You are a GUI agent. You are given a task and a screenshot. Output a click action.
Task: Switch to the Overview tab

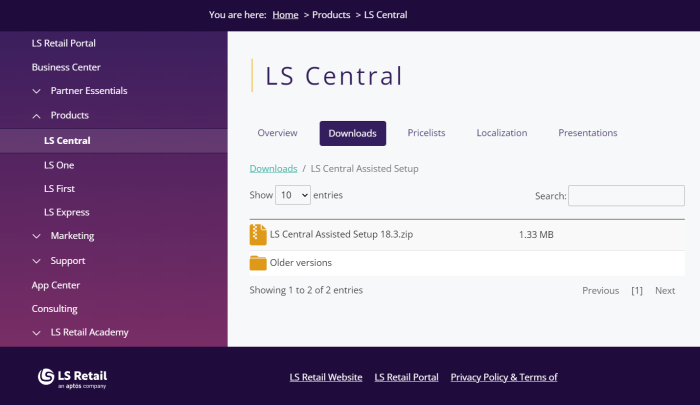point(277,133)
